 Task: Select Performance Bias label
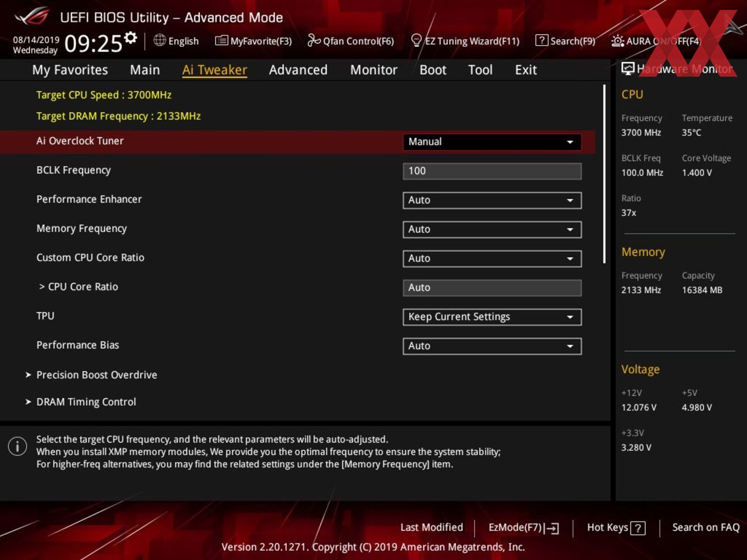click(x=78, y=345)
